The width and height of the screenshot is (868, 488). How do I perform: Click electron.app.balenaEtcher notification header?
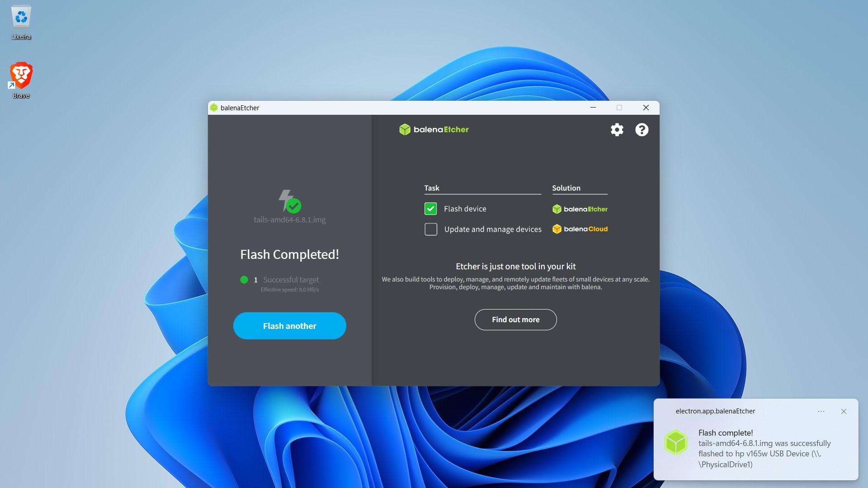(x=715, y=411)
